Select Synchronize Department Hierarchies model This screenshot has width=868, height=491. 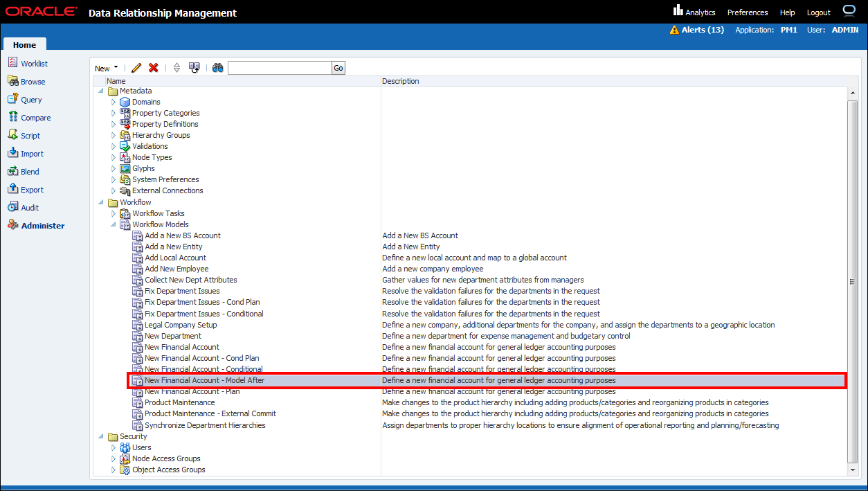point(205,425)
